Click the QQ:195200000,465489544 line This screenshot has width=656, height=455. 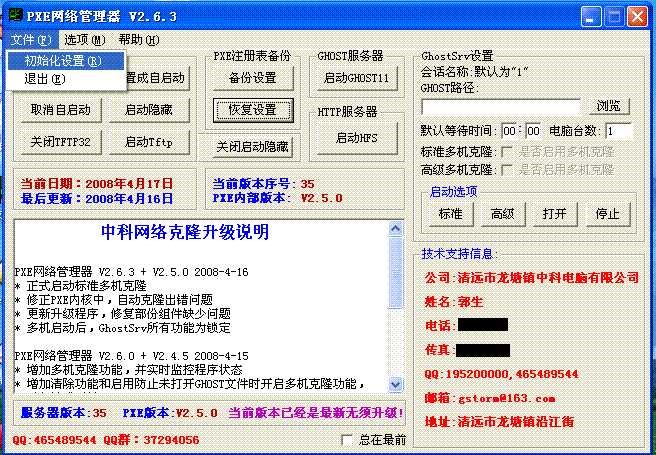click(x=501, y=374)
